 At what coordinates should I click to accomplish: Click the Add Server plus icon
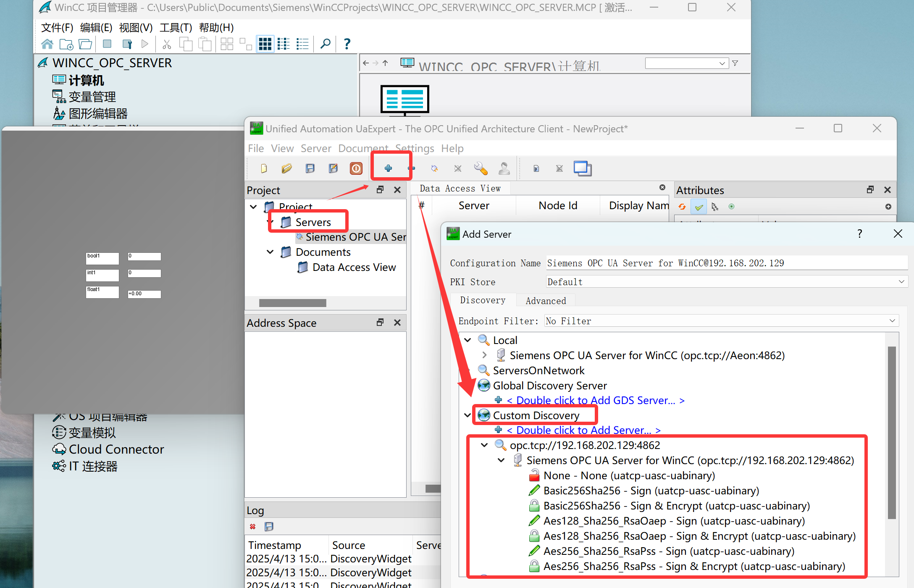click(x=388, y=168)
